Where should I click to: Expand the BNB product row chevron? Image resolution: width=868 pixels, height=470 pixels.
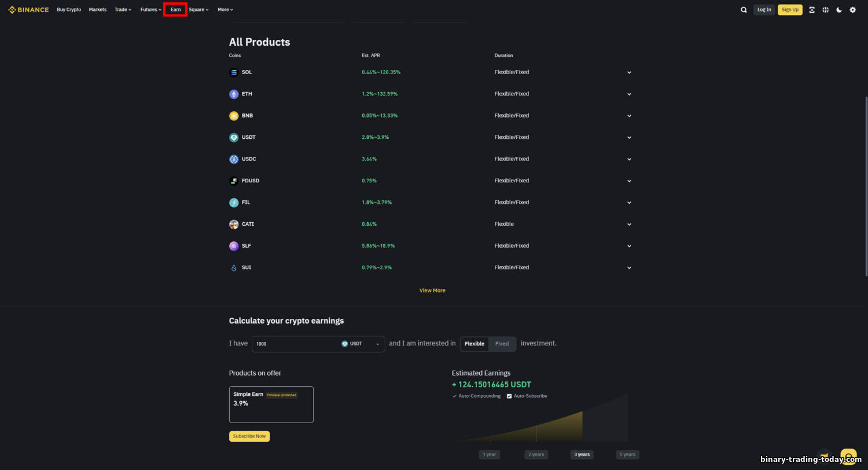(x=629, y=116)
